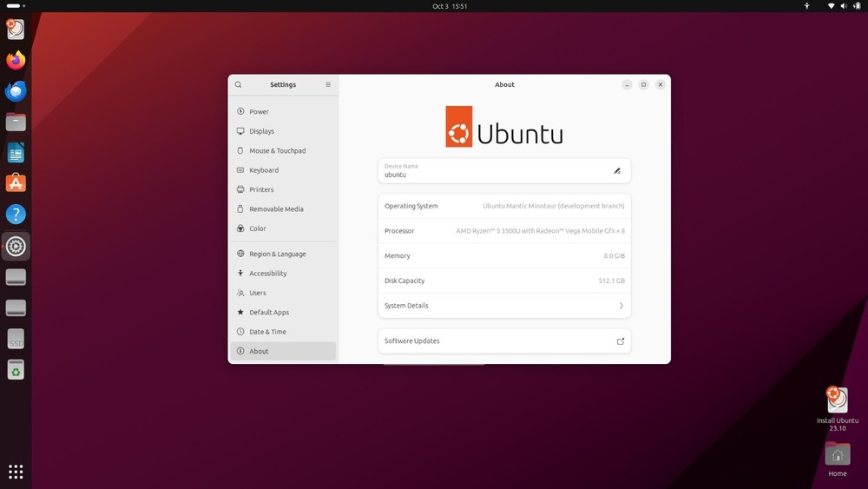Open the Settings gear in dock
This screenshot has width=868, height=489.
[16, 246]
